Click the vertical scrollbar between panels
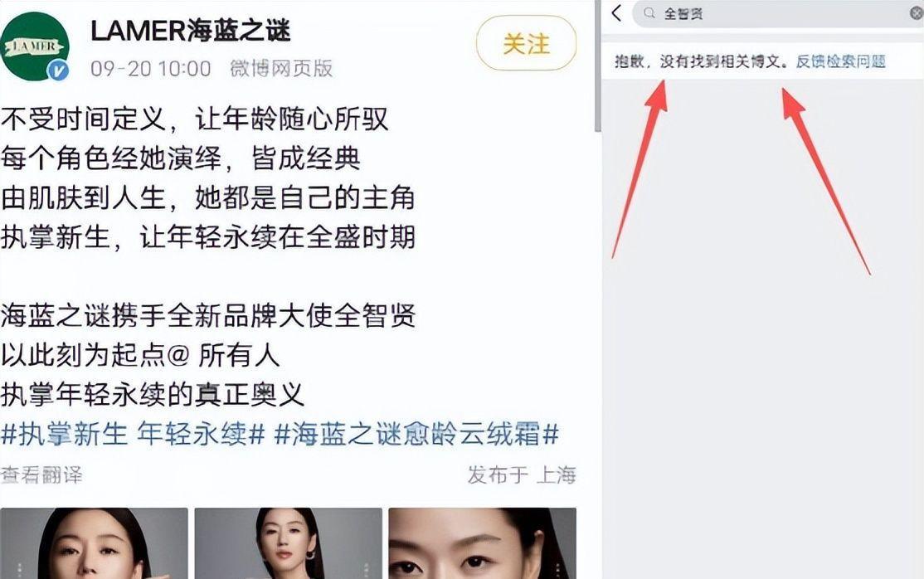 [x=597, y=65]
